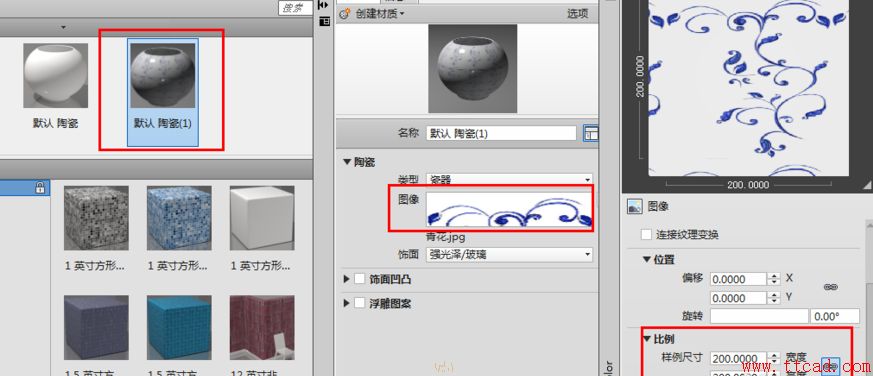Click the 样例尺寸 200.0000 width field
The width and height of the screenshot is (873, 376).
[739, 358]
